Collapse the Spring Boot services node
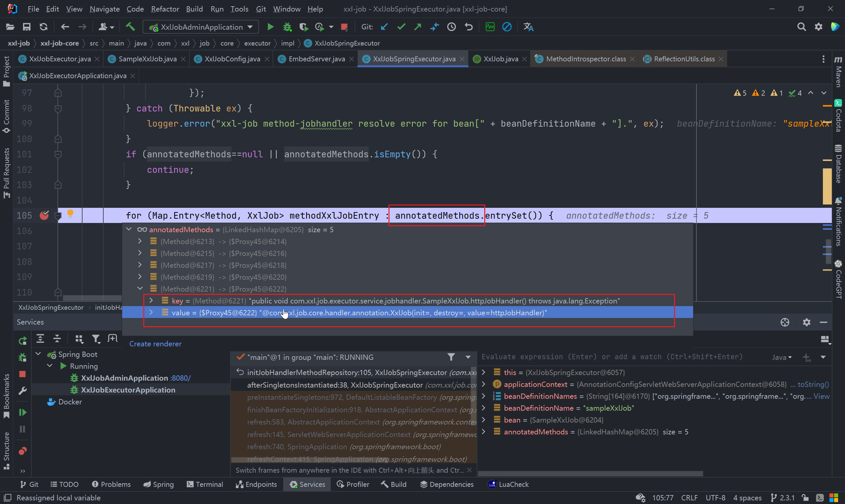 (38, 354)
